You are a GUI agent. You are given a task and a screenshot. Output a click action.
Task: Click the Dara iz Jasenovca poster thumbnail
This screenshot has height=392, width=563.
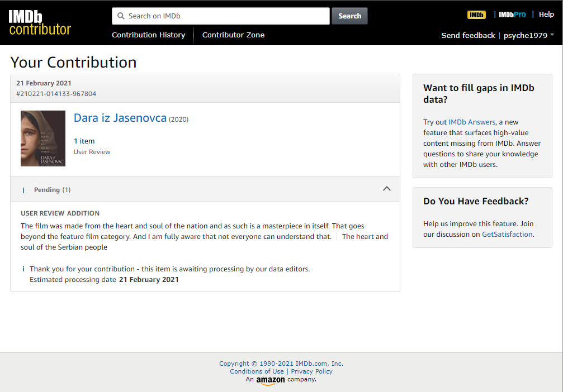43,138
